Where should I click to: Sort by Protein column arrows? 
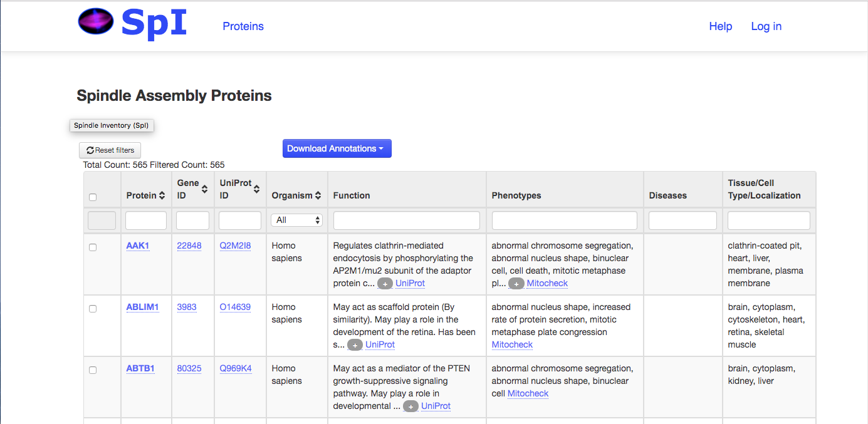tap(162, 195)
